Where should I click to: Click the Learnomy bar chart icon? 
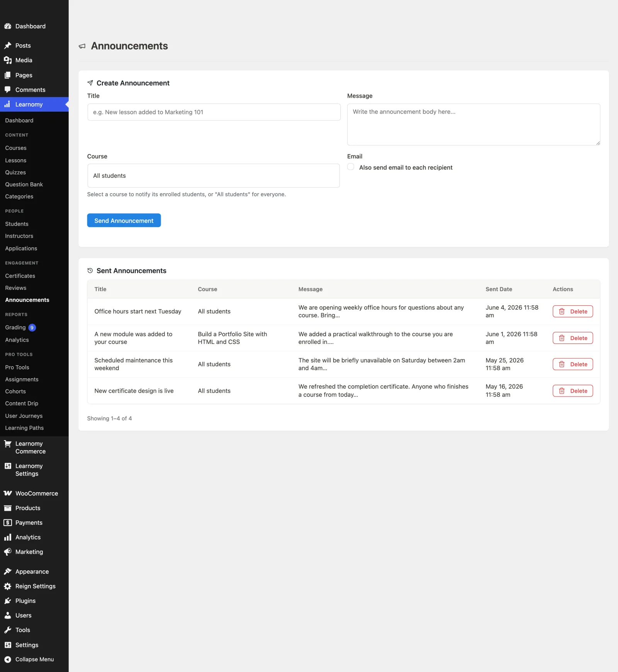tap(8, 104)
